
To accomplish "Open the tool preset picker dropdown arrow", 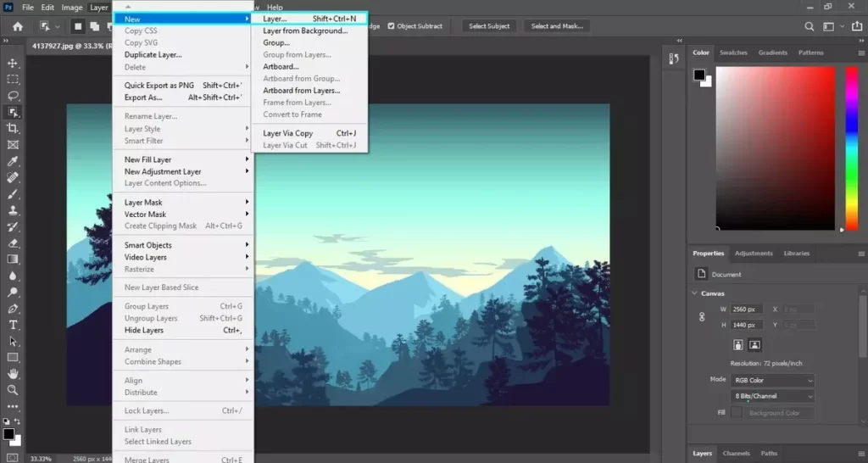I will pos(58,26).
